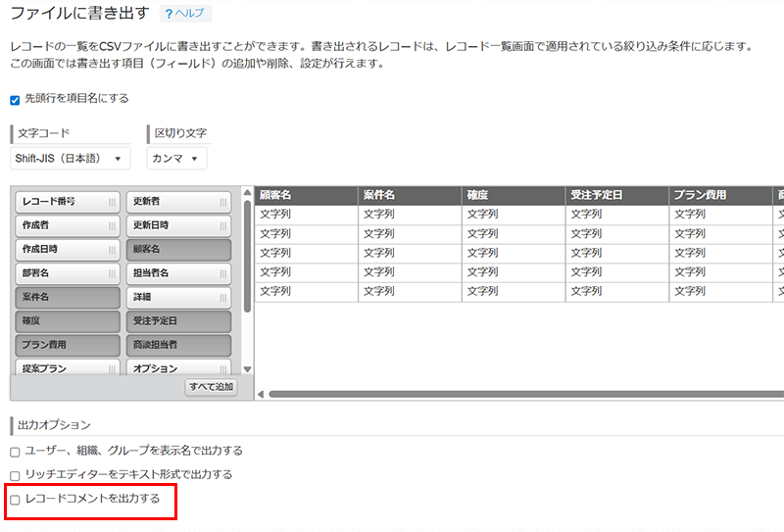Image resolution: width=784 pixels, height=532 pixels.
Task: Select the 受注予定日 column header
Action: 617,195
